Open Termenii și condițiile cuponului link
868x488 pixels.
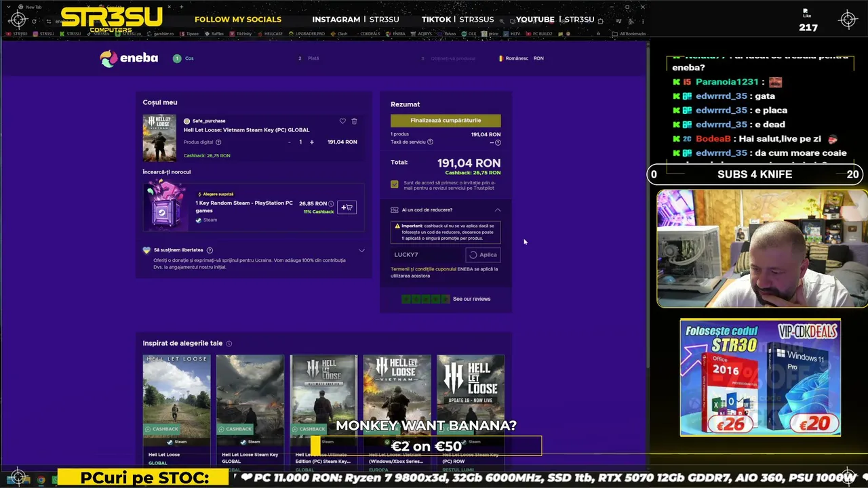click(423, 269)
